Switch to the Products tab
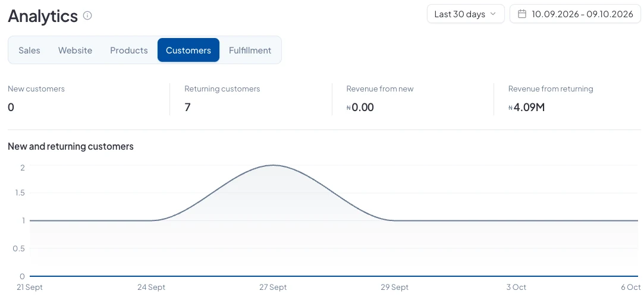This screenshot has height=300, width=644. click(129, 50)
